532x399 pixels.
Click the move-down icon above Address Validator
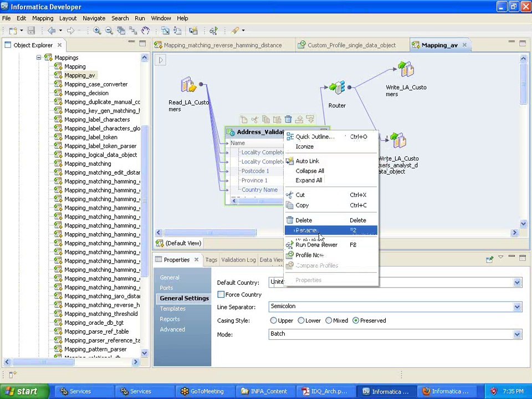click(x=310, y=119)
